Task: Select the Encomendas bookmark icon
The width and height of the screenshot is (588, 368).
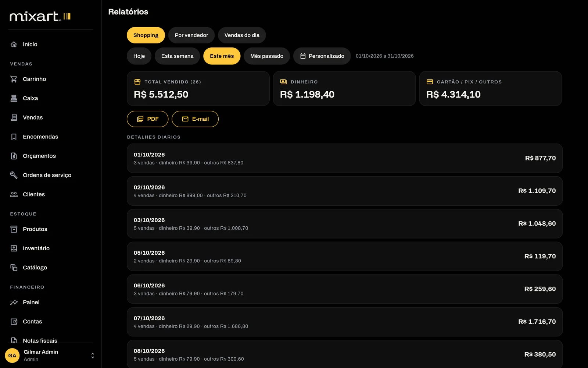Action: (x=14, y=137)
